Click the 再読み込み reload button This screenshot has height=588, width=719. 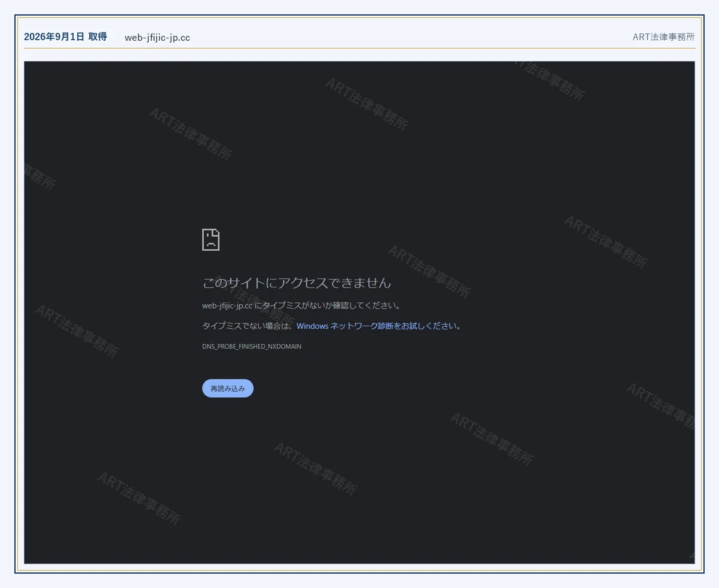coord(228,388)
